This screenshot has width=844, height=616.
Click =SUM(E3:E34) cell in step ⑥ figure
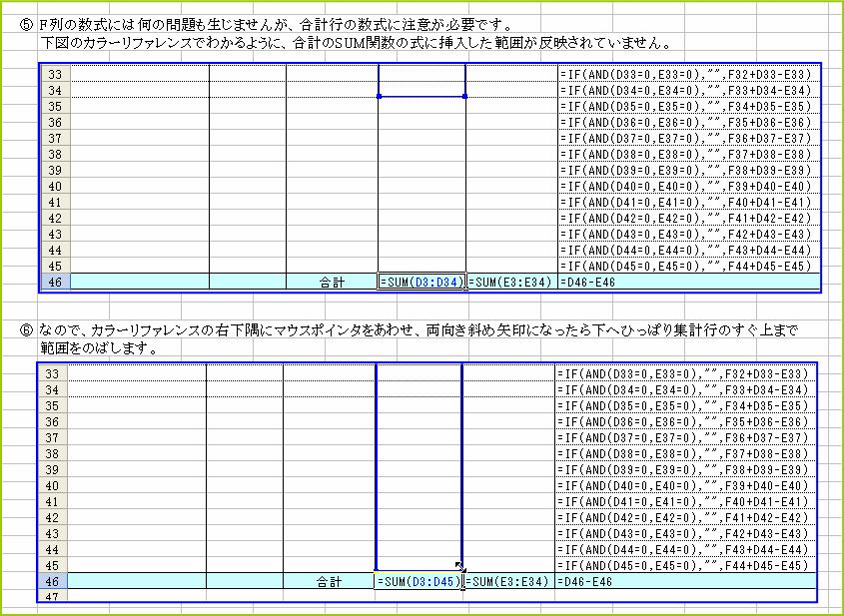508,582
